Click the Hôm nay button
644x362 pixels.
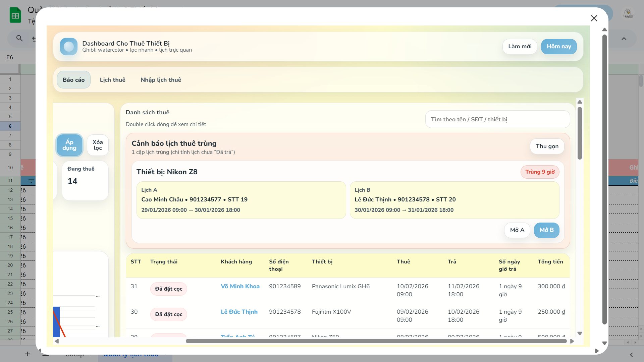[558, 47]
